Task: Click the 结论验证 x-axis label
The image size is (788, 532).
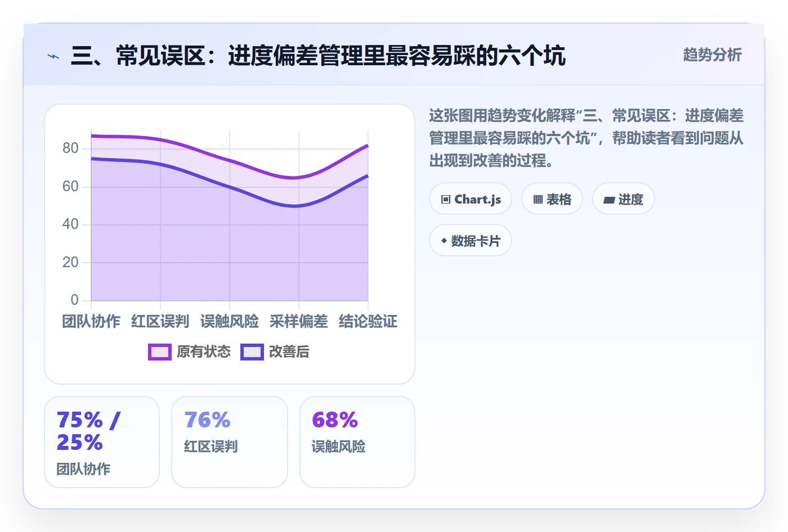Action: [368, 322]
